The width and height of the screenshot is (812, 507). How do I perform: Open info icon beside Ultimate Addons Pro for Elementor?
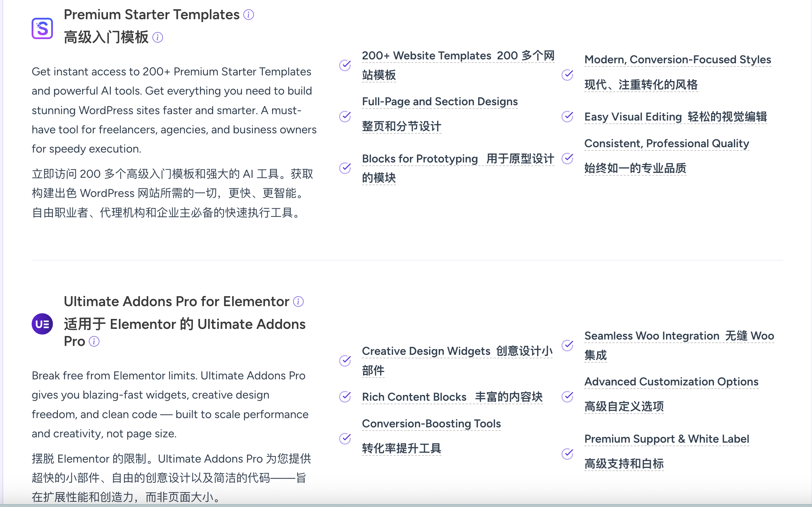(x=298, y=301)
